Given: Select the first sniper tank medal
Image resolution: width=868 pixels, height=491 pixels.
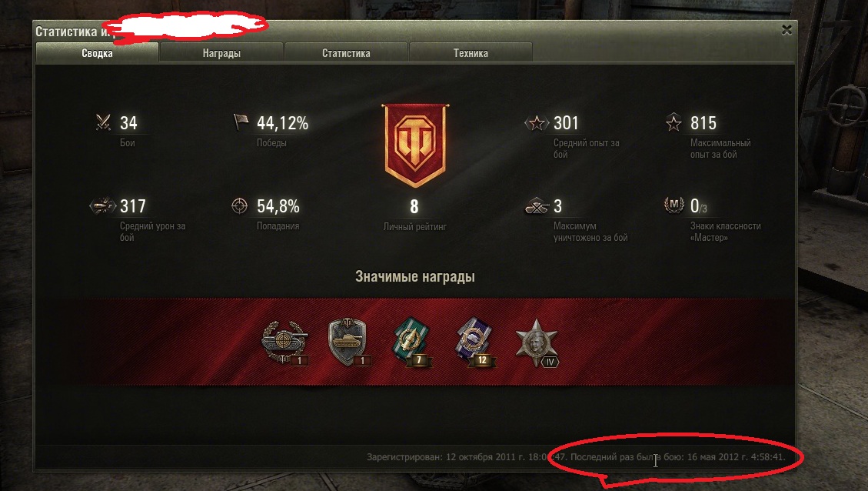Looking at the screenshot, I should [x=284, y=343].
